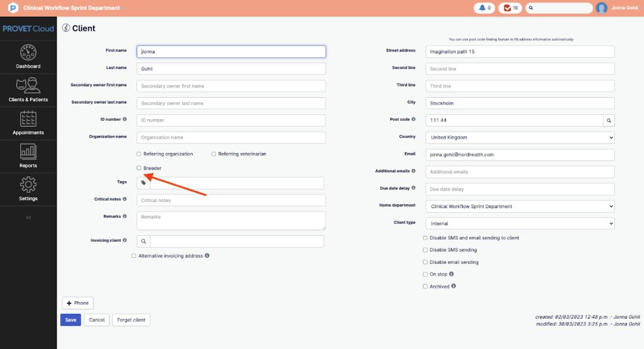Check the Disable SMS sending option

point(425,250)
